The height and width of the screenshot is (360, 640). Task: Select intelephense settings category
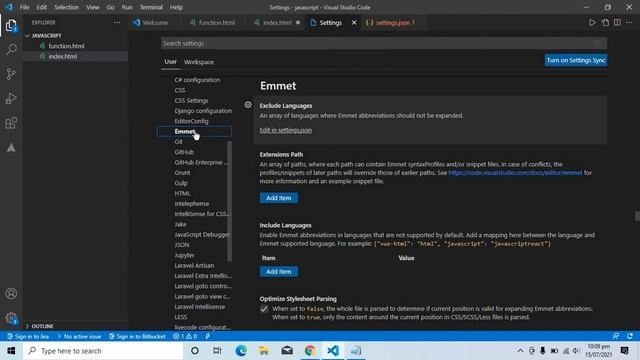pyautogui.click(x=192, y=204)
